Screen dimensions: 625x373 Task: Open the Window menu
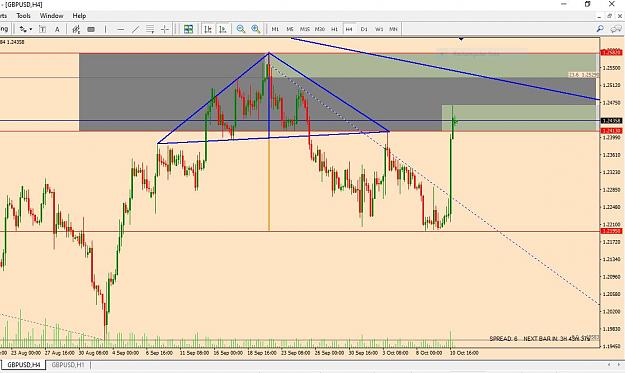tap(51, 16)
